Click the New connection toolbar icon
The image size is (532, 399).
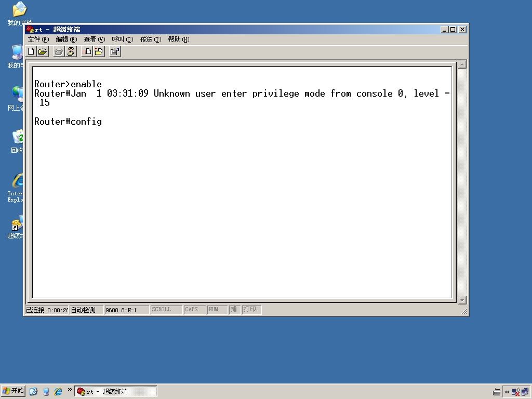coord(31,51)
